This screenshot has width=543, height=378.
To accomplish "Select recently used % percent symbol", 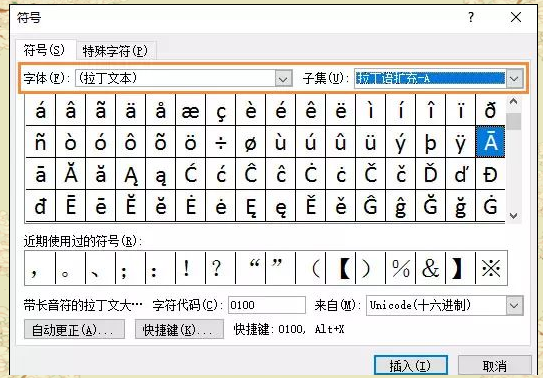I will 400,268.
